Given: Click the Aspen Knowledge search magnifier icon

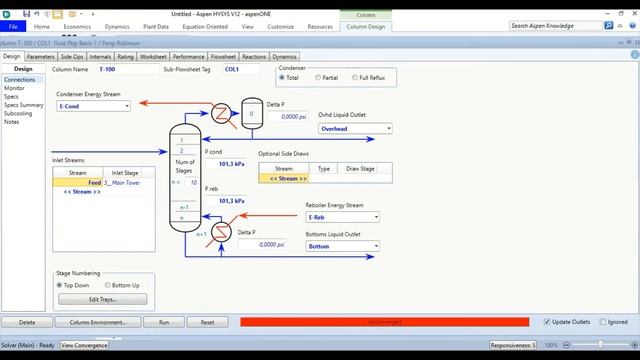Looking at the screenshot, I should 609,26.
